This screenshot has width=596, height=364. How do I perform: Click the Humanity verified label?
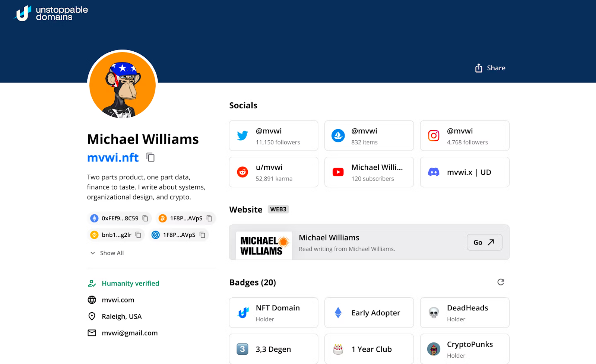click(x=130, y=284)
